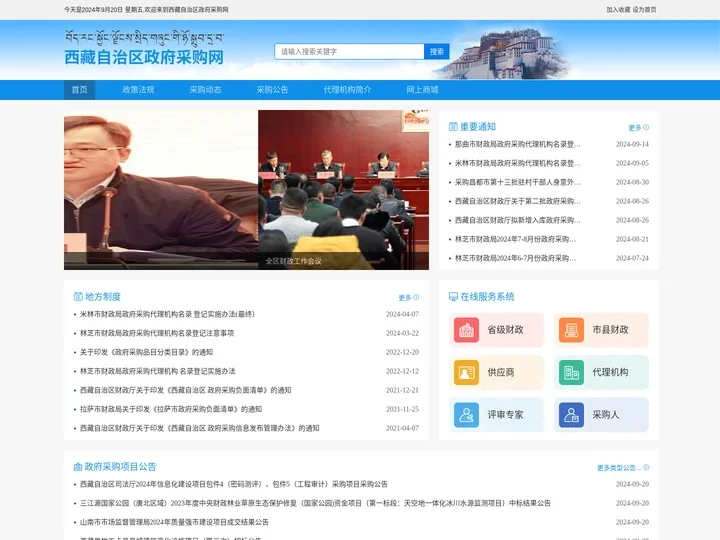The height and width of the screenshot is (540, 720).
Task: Focus the search keyword input field
Action: [x=349, y=51]
